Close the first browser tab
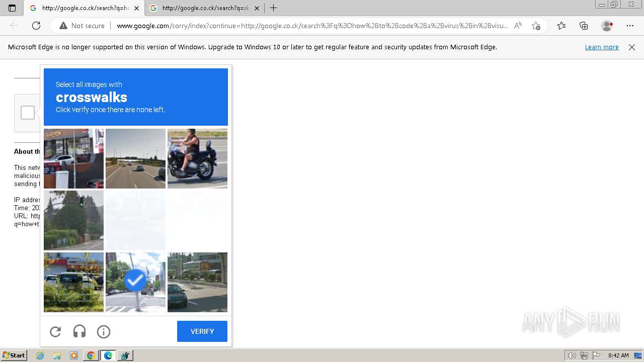Screen dimensions: 644x362 pos(136,8)
